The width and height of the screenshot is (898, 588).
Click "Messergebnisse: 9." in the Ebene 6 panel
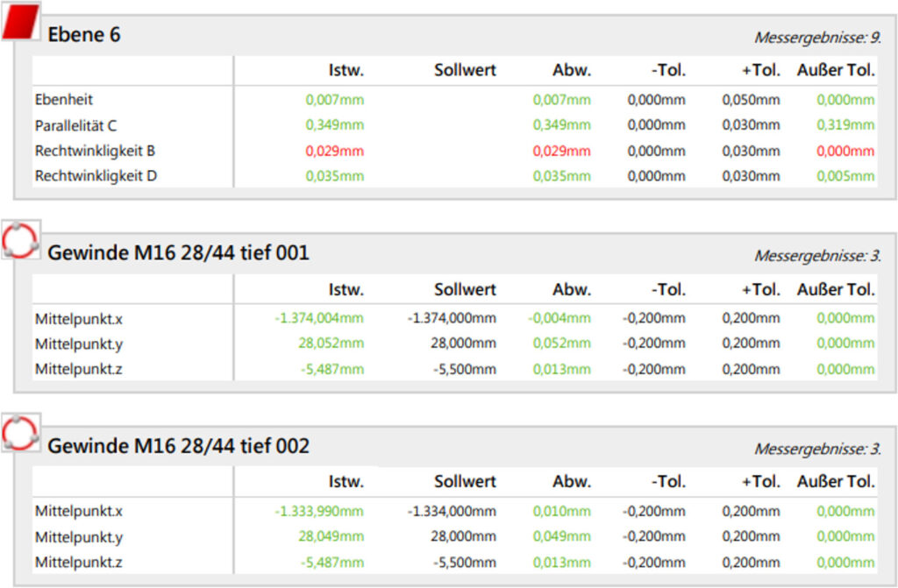(817, 38)
